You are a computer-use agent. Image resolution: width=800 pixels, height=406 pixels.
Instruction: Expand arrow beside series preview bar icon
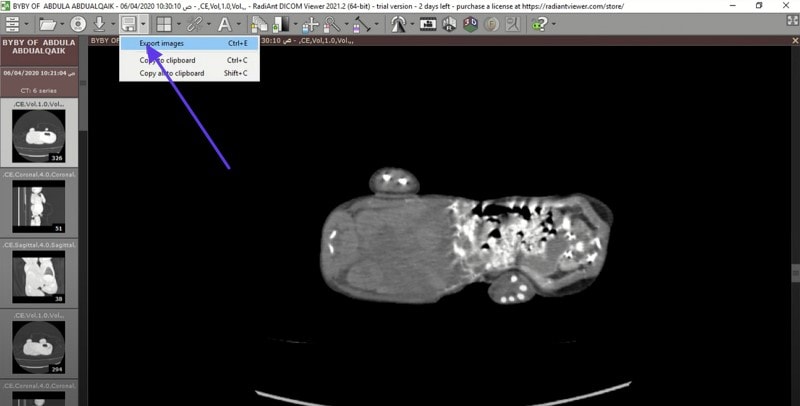[x=27, y=24]
